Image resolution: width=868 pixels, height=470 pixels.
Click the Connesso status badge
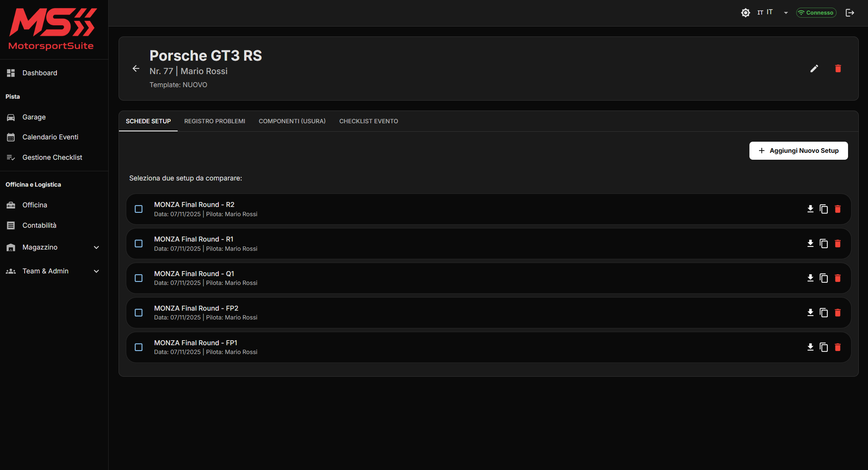click(816, 13)
